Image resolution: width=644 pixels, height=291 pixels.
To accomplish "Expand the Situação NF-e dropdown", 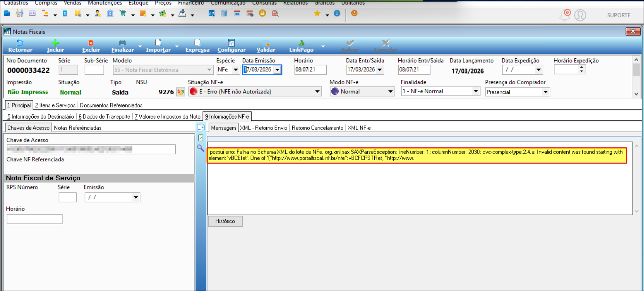I will [317, 92].
